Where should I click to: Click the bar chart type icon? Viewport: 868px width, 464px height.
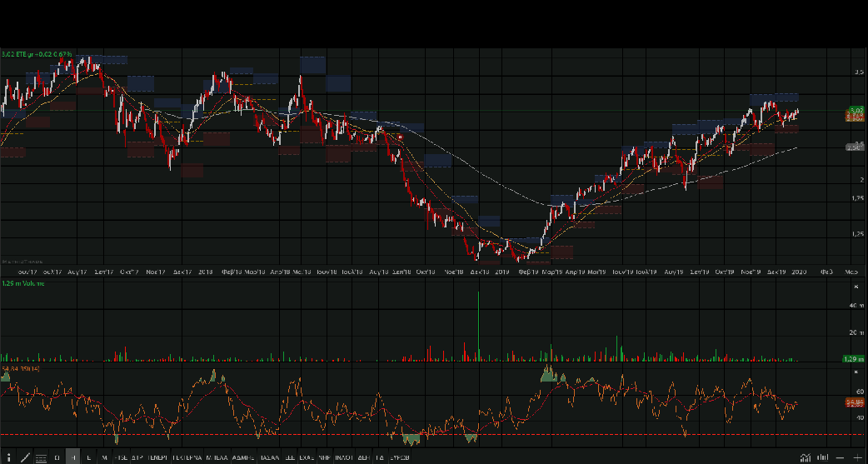point(822,457)
